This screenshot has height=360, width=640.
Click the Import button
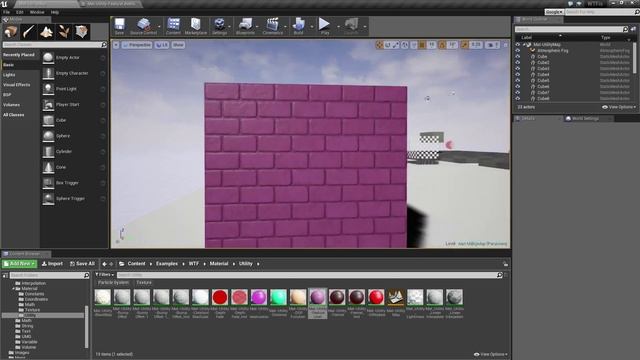pyautogui.click(x=52, y=264)
